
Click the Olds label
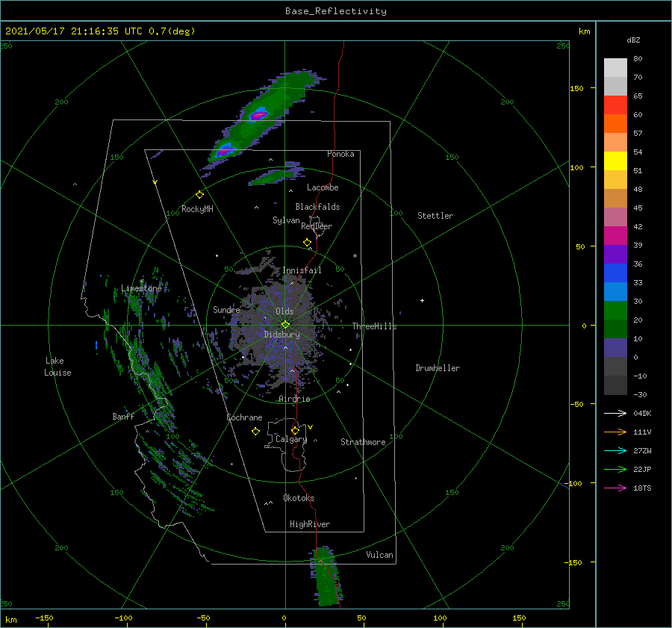coord(284,311)
